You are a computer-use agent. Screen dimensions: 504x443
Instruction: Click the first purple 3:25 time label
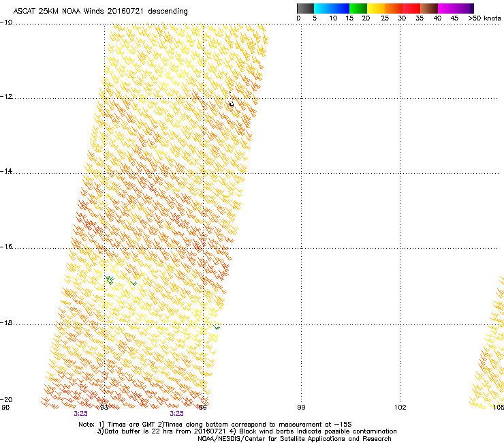80,414
